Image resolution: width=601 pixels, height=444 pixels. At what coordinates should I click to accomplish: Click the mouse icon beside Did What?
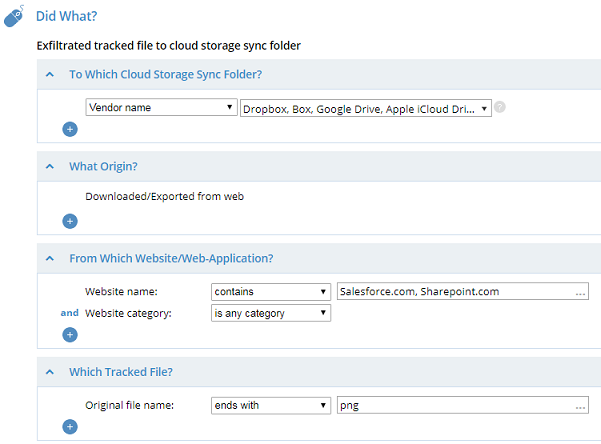(x=14, y=17)
